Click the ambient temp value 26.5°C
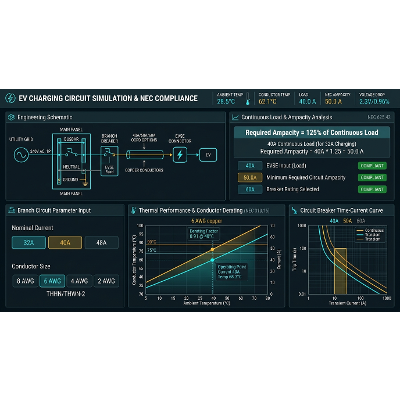This screenshot has height=400, width=400. [x=226, y=102]
